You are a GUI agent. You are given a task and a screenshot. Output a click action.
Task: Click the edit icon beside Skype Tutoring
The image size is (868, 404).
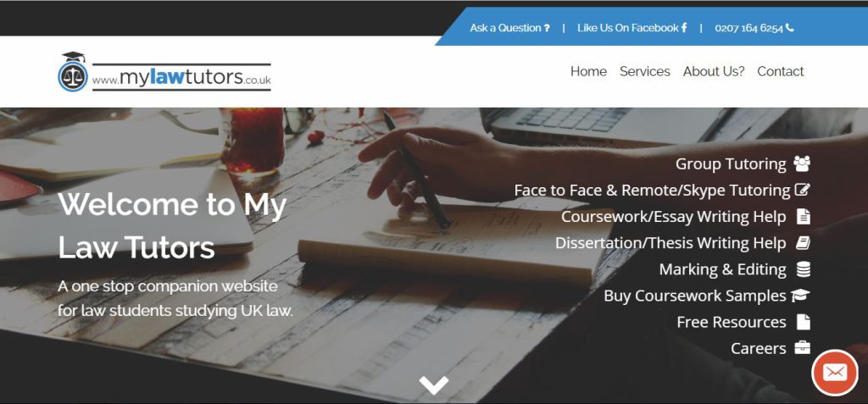(802, 190)
